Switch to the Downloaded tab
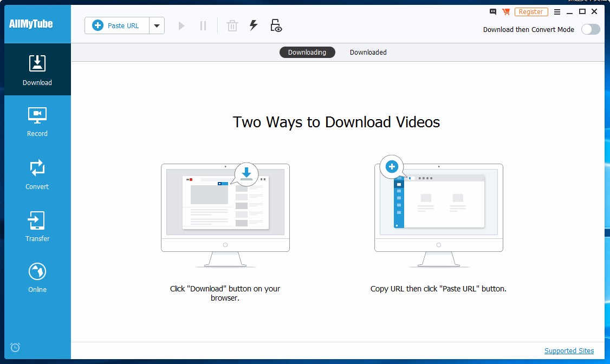This screenshot has height=364, width=610. [x=368, y=52]
